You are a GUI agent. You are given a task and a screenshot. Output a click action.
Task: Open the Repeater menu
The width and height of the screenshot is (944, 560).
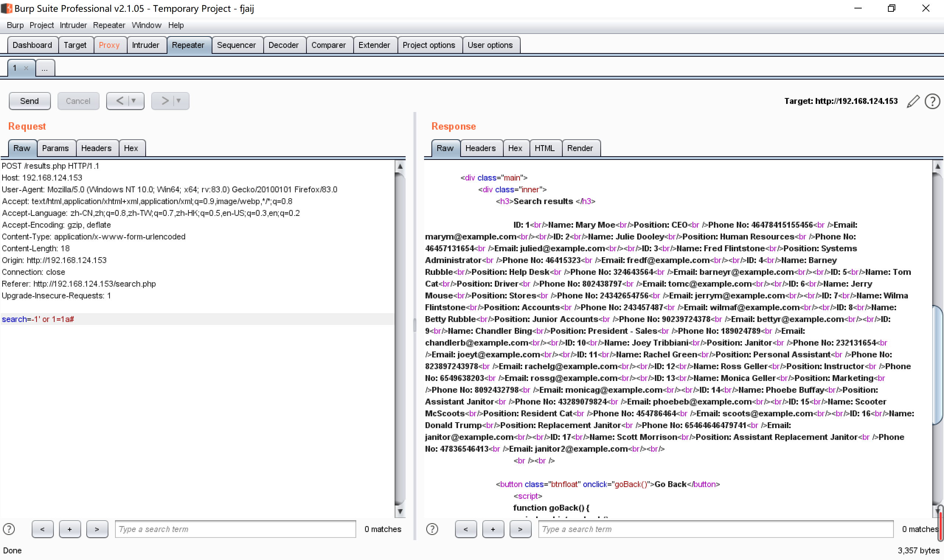(x=109, y=25)
